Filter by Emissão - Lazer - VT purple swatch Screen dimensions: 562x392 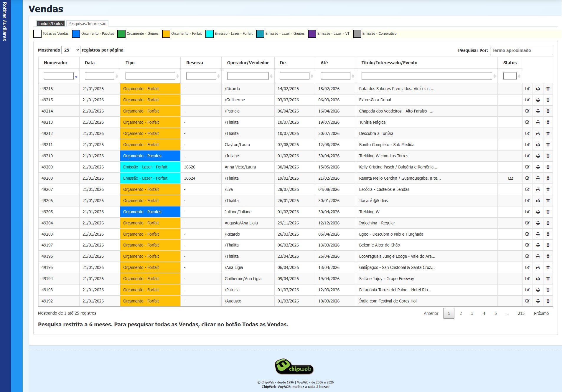point(312,34)
